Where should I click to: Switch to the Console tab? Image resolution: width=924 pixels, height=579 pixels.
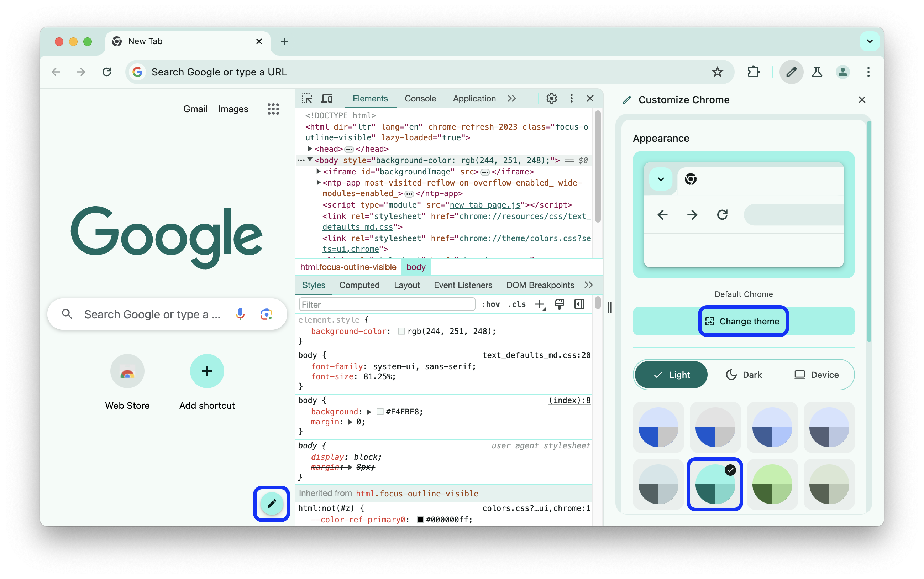pyautogui.click(x=421, y=99)
